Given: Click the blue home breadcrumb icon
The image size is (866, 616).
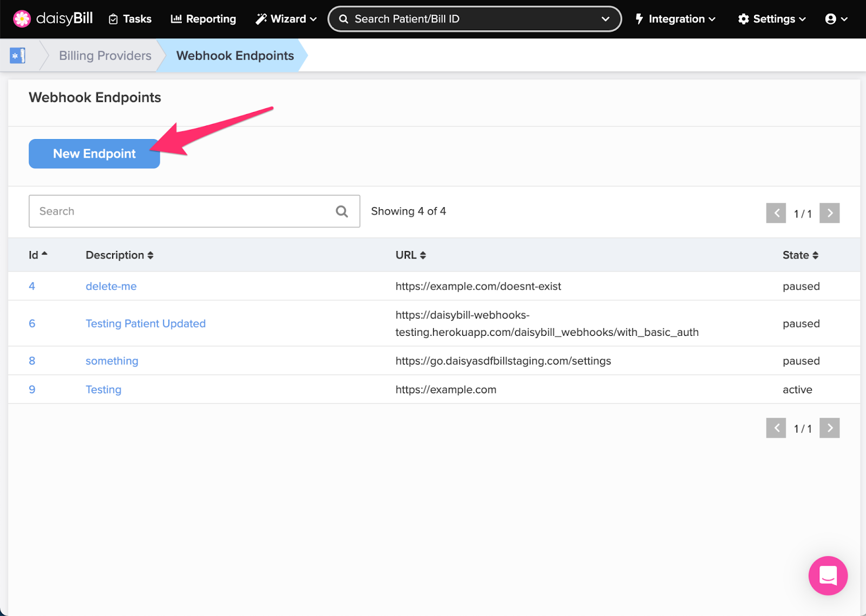Looking at the screenshot, I should (x=18, y=55).
